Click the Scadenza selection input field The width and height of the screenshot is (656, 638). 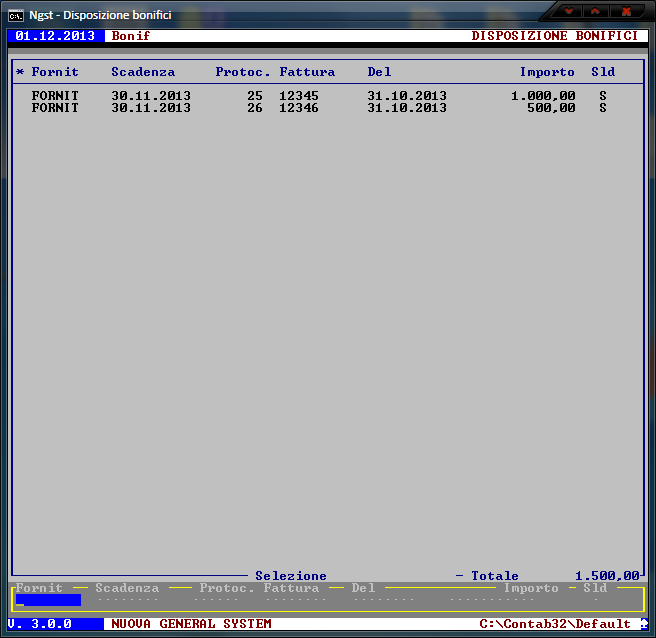(127, 600)
